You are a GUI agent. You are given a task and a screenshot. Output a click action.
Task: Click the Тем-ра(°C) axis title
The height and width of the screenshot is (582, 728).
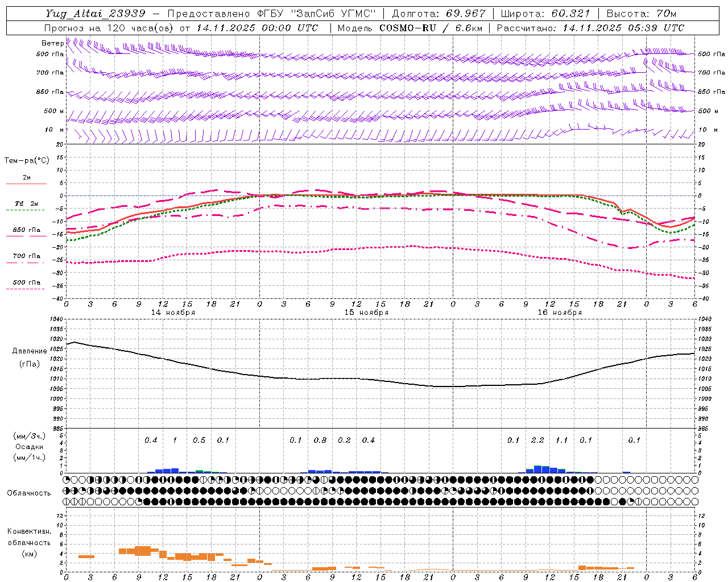pos(27,161)
